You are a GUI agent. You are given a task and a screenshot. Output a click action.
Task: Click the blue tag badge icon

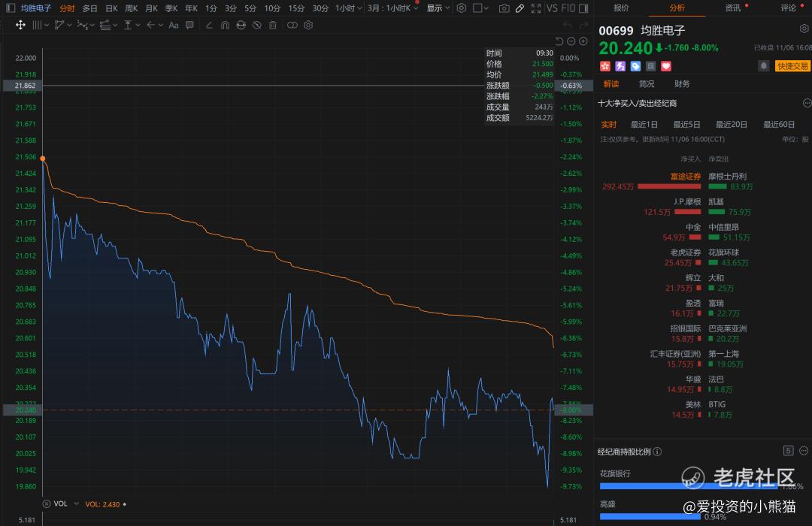(x=635, y=66)
